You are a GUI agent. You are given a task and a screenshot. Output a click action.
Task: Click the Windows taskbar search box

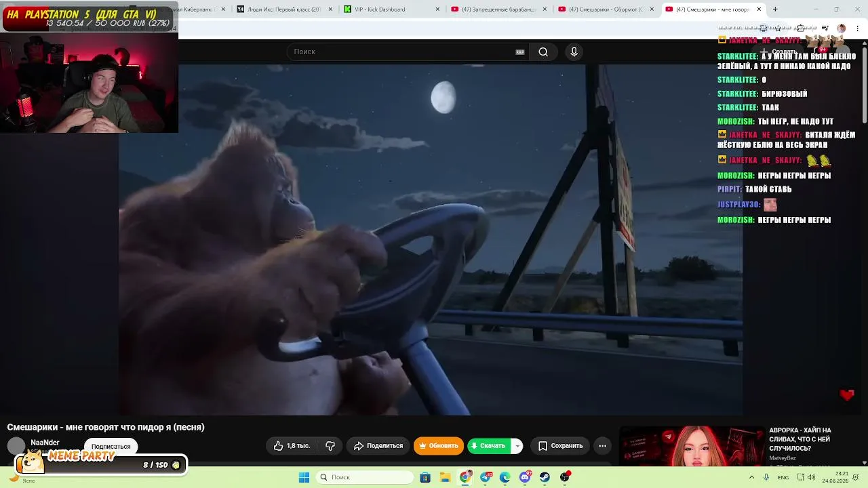pos(366,477)
